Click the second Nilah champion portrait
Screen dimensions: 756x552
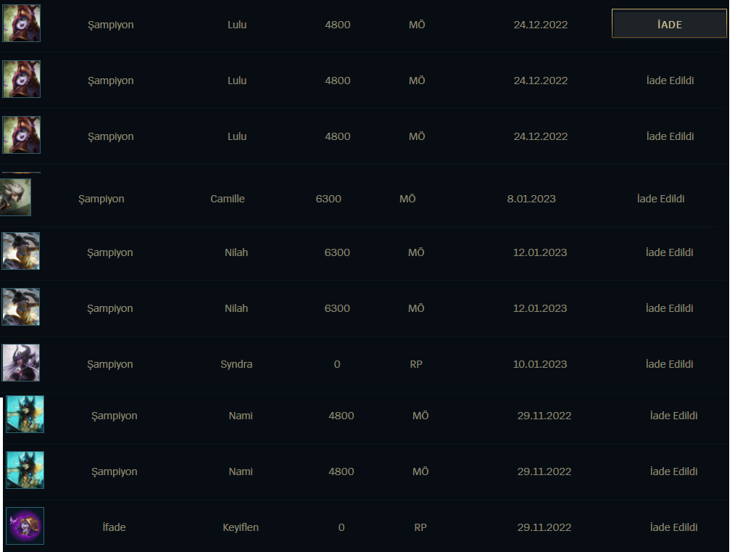(x=21, y=307)
